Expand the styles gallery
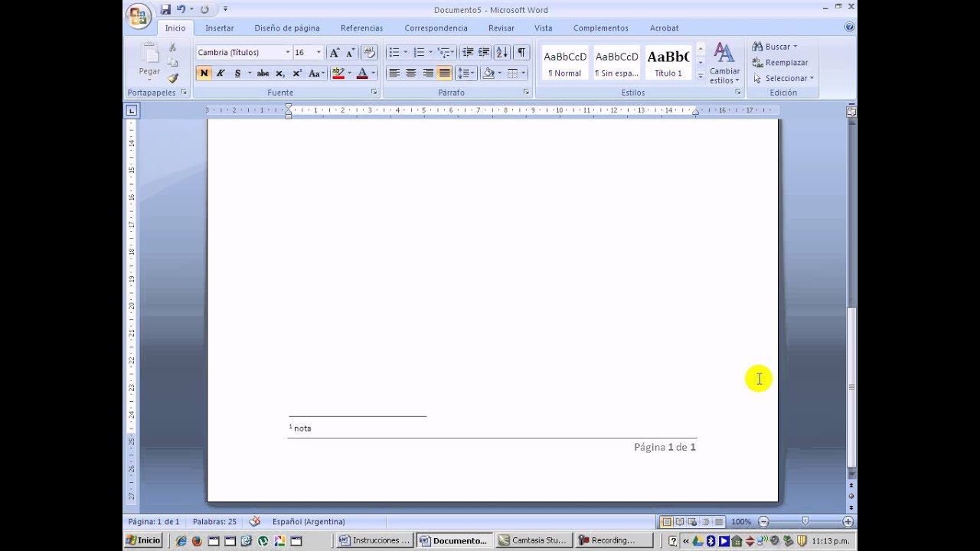 [700, 76]
